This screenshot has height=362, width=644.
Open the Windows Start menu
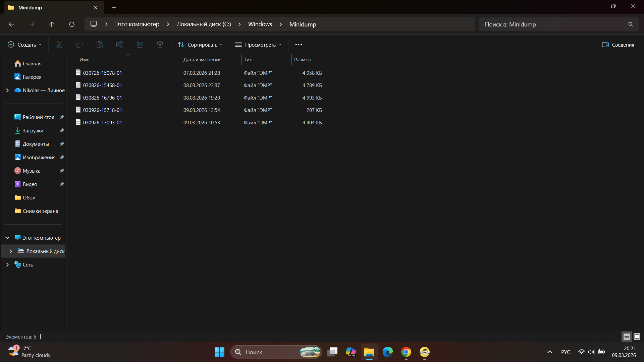pos(219,352)
